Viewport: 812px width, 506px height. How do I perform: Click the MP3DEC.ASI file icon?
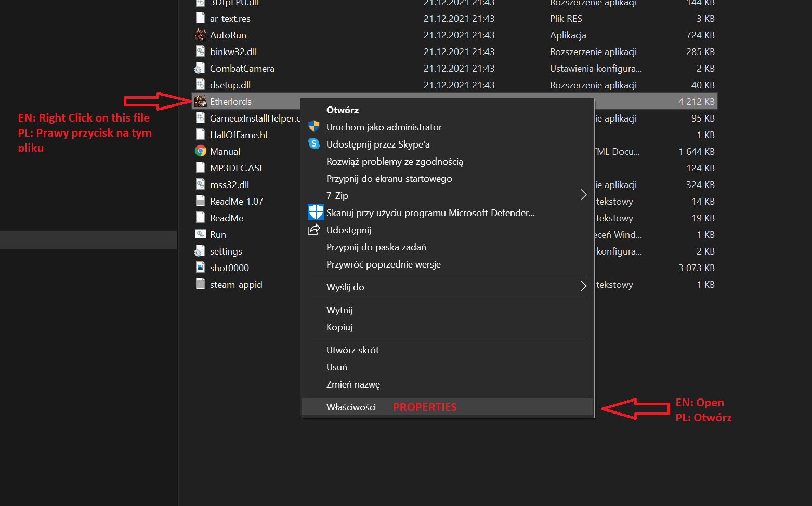pos(200,168)
